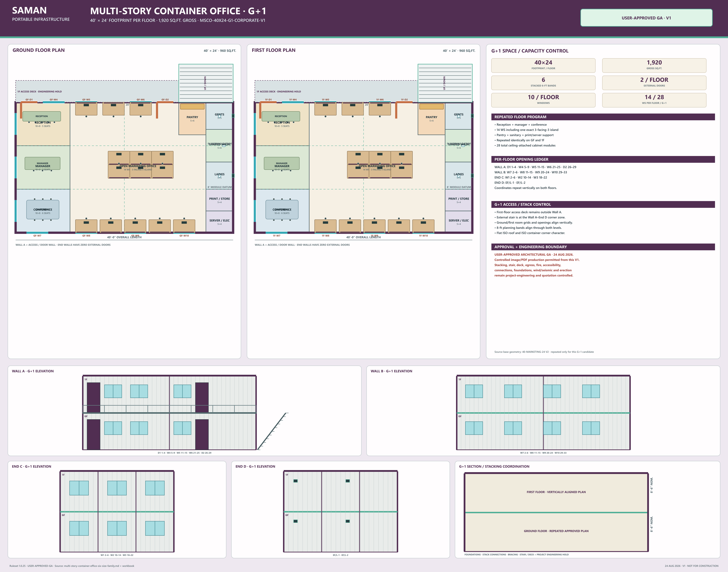Click the UP / DOWN stair on first floor plan
The width and height of the screenshot is (728, 572).
(445, 83)
